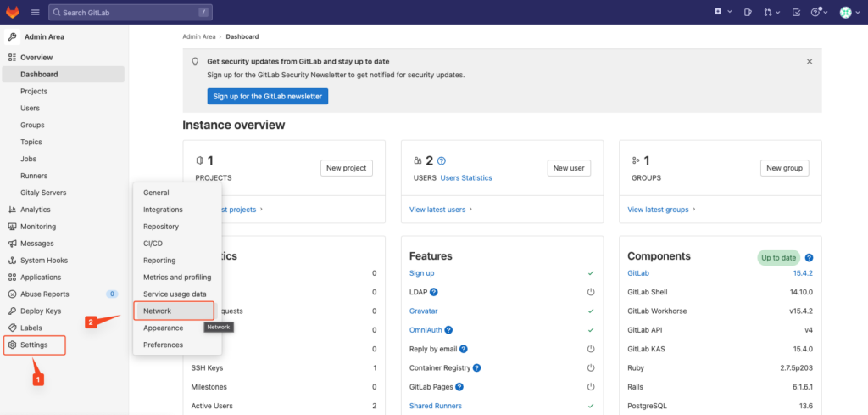Click help icon beside Up to date

tap(809, 258)
